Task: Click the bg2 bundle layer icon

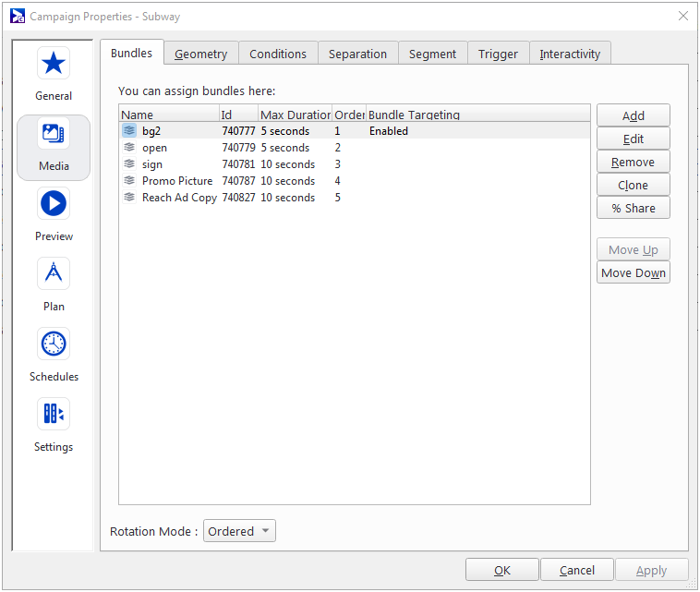Action: click(x=129, y=131)
